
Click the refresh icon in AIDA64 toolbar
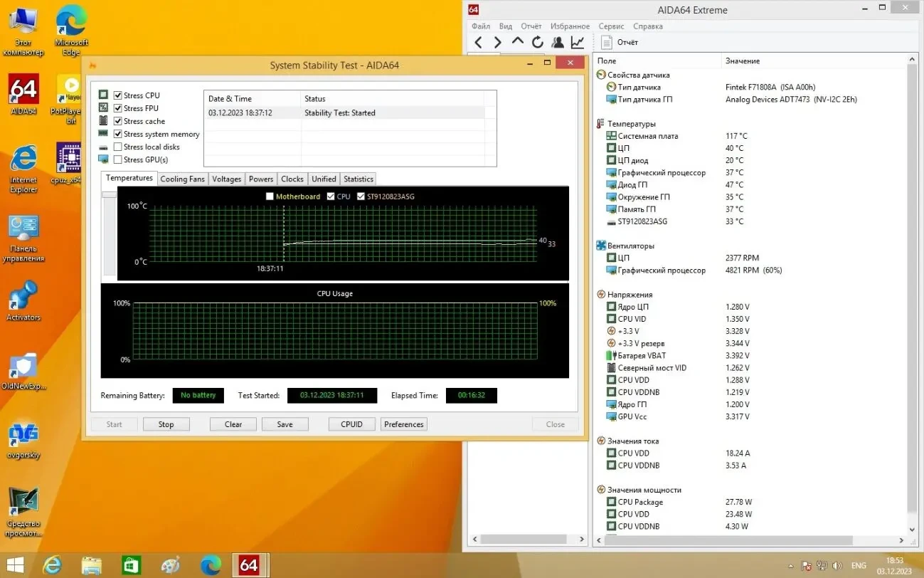pyautogui.click(x=537, y=42)
